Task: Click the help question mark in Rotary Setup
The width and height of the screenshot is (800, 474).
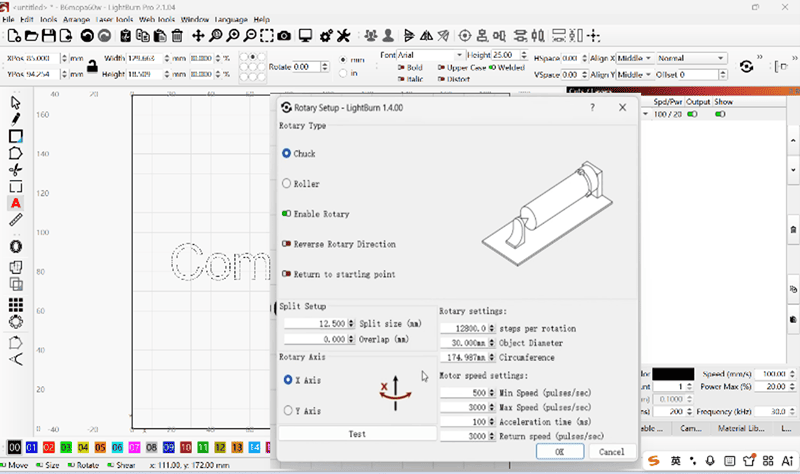Action: tap(592, 107)
